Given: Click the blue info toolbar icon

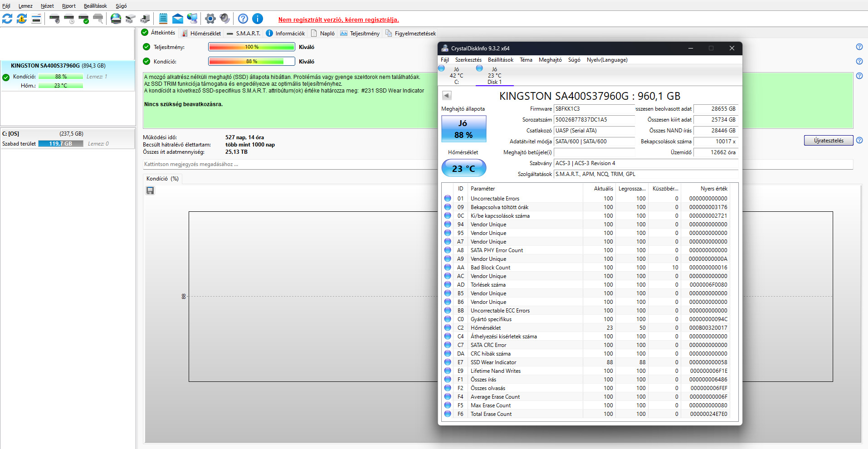Looking at the screenshot, I should [258, 19].
